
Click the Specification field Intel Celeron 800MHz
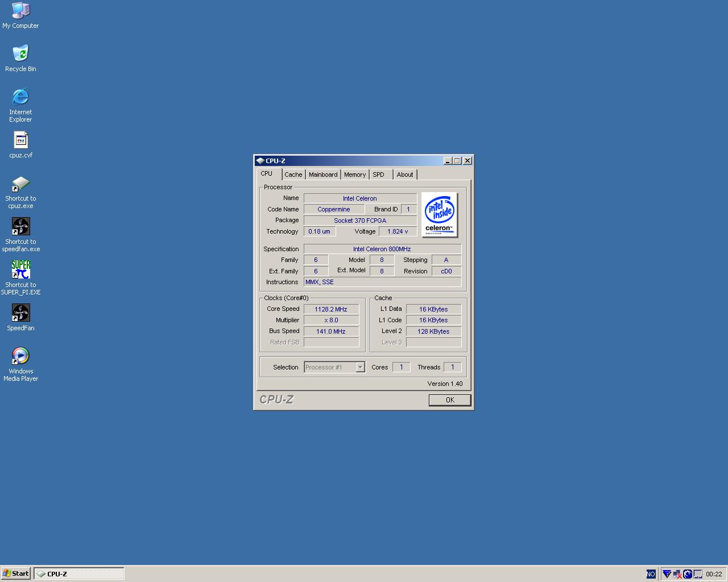tap(382, 249)
